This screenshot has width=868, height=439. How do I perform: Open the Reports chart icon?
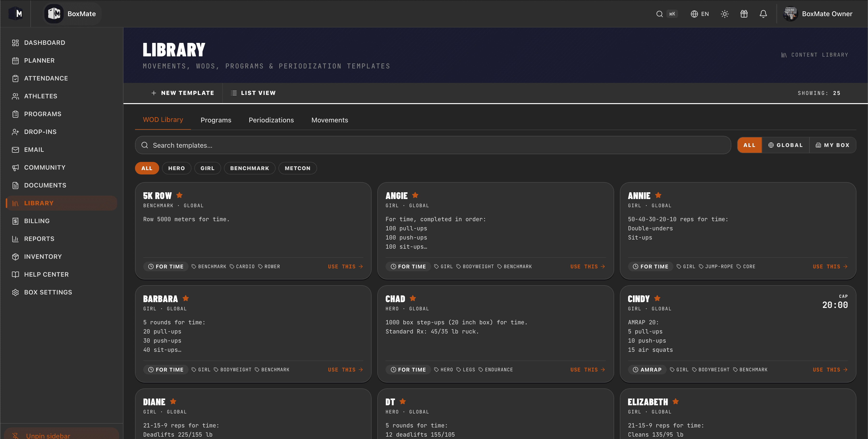pos(15,239)
